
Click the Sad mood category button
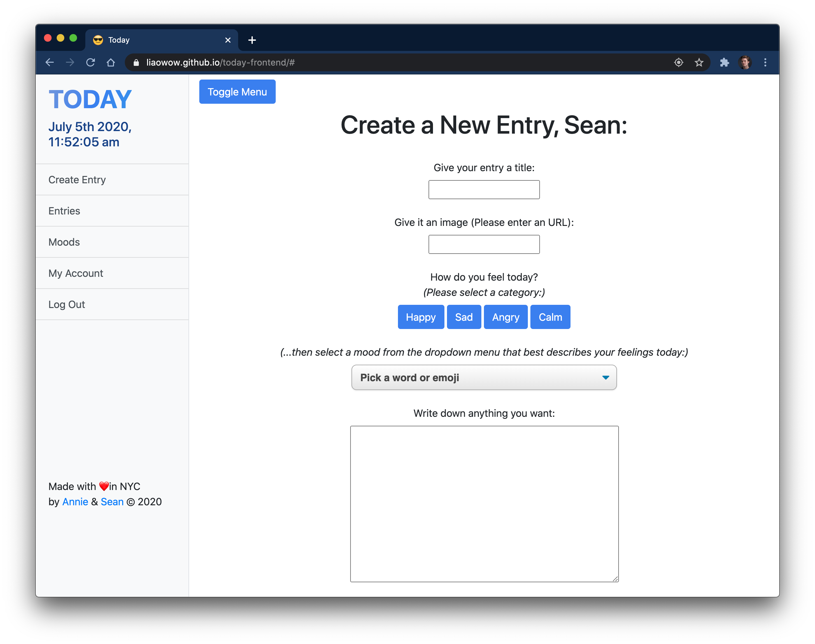pyautogui.click(x=463, y=316)
